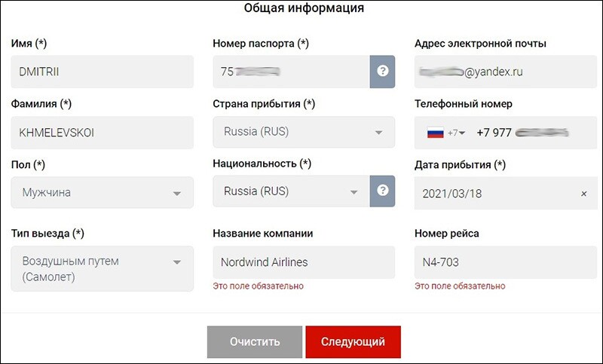
Task: Open the Страна прибытия dropdown
Action: click(x=304, y=132)
